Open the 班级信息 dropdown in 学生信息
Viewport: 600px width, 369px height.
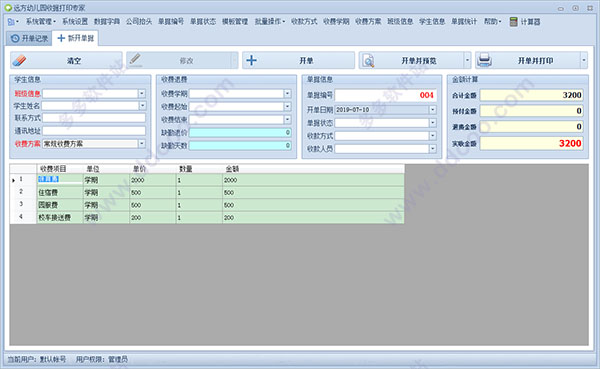[142, 93]
